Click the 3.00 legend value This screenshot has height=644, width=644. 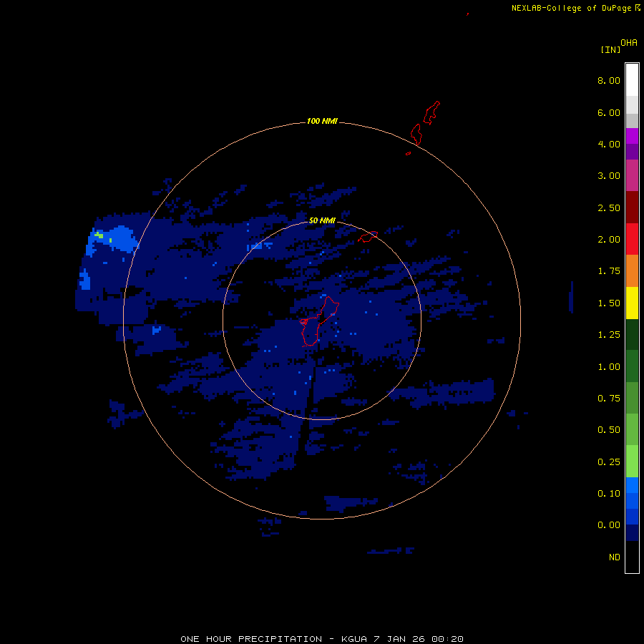(609, 176)
